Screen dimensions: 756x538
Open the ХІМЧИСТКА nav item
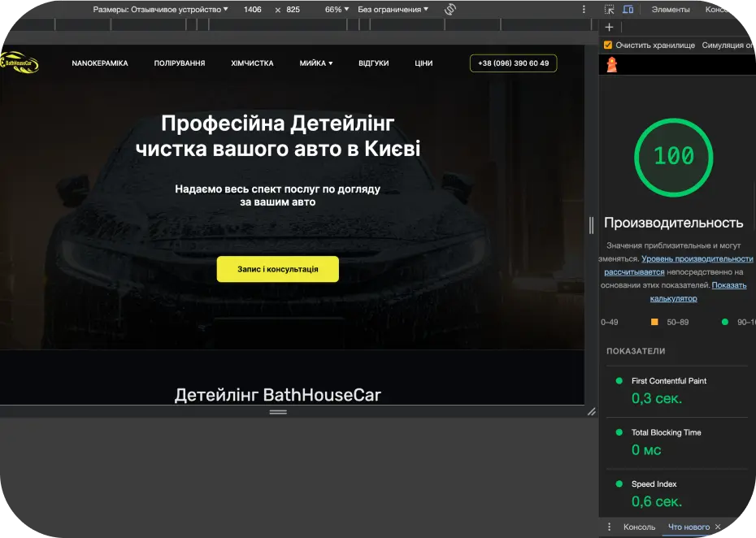[x=252, y=63]
